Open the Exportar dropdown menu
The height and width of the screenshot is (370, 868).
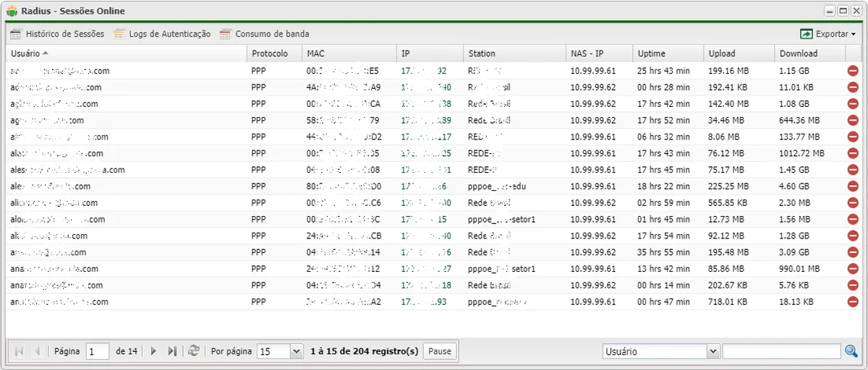tap(827, 34)
